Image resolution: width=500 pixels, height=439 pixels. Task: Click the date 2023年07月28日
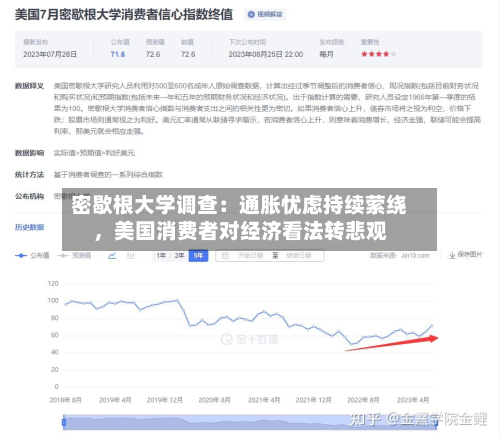(x=50, y=54)
